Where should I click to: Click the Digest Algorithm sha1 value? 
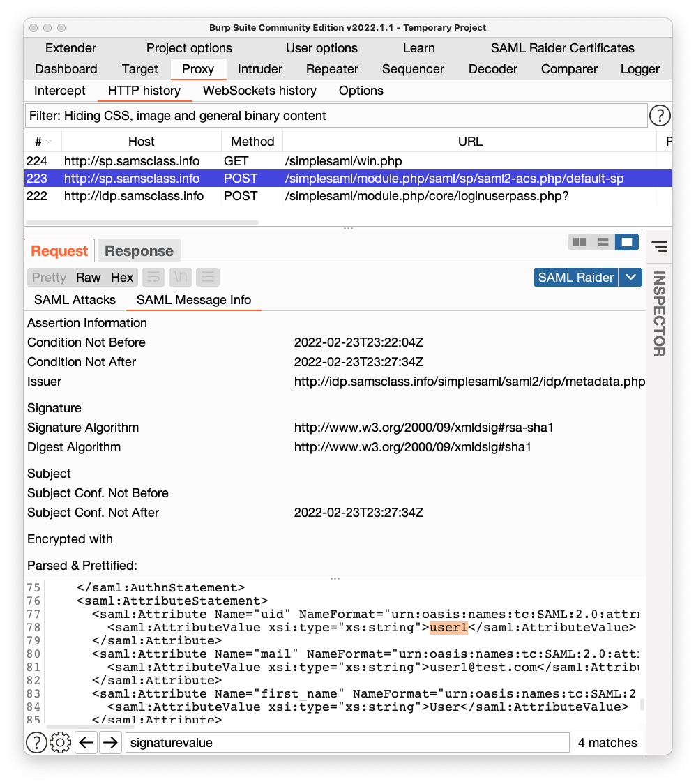[412, 447]
